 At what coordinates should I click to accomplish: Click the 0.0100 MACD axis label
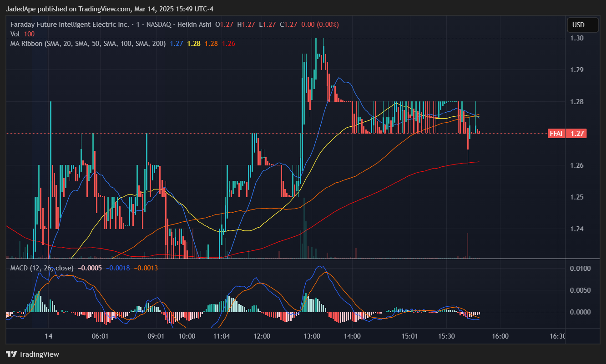pyautogui.click(x=580, y=269)
